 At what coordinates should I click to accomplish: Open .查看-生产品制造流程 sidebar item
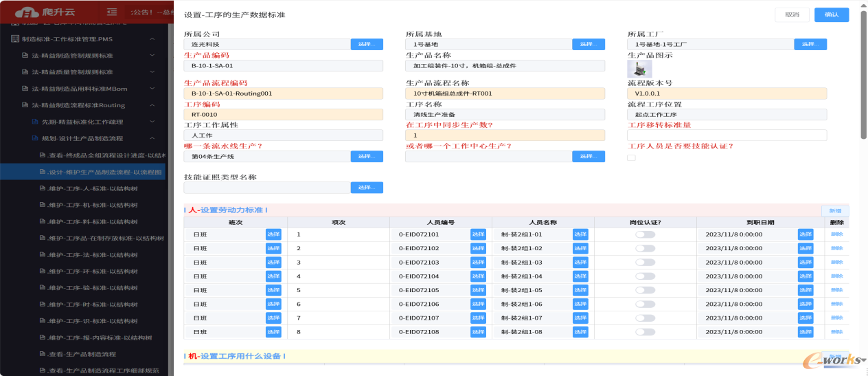click(x=82, y=354)
